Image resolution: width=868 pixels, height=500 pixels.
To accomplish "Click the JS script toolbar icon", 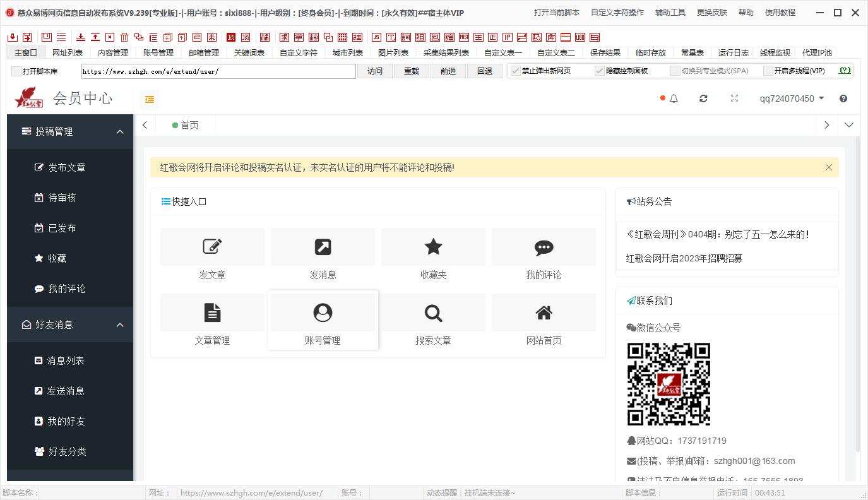I will click(376, 37).
